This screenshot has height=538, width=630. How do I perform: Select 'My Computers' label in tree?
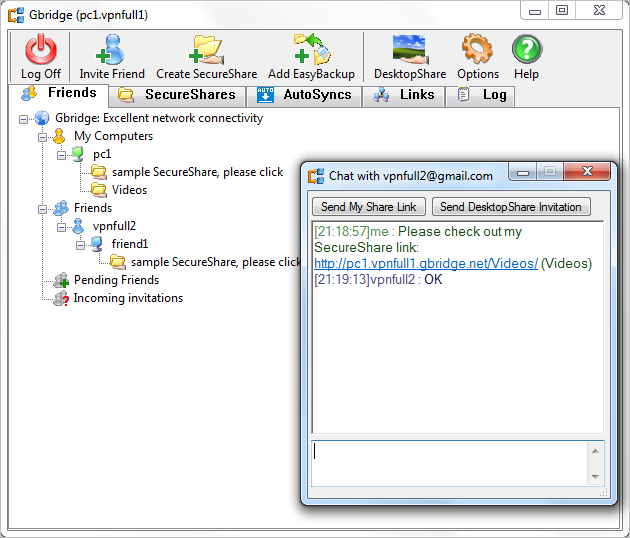113,136
